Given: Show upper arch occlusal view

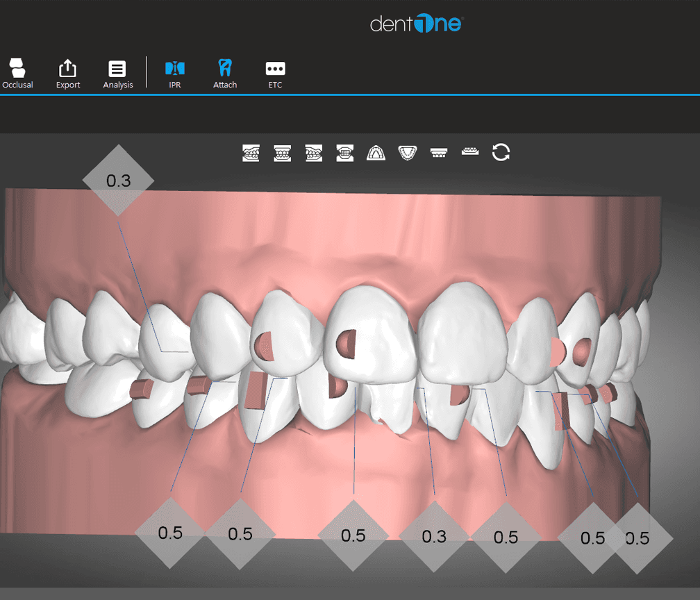Looking at the screenshot, I should [x=376, y=153].
